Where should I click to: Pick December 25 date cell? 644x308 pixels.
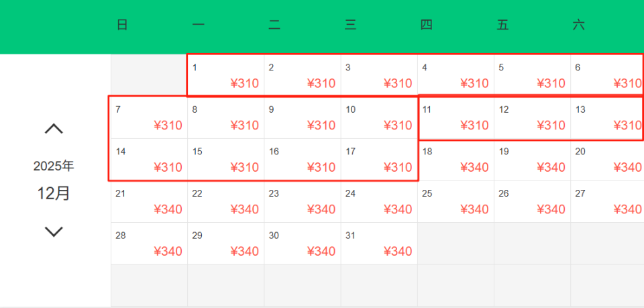(x=455, y=201)
